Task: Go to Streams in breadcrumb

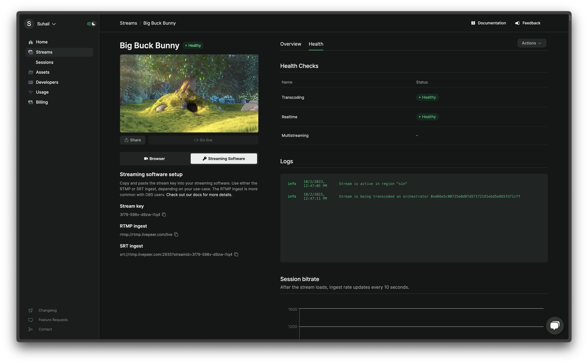Action: pos(128,23)
